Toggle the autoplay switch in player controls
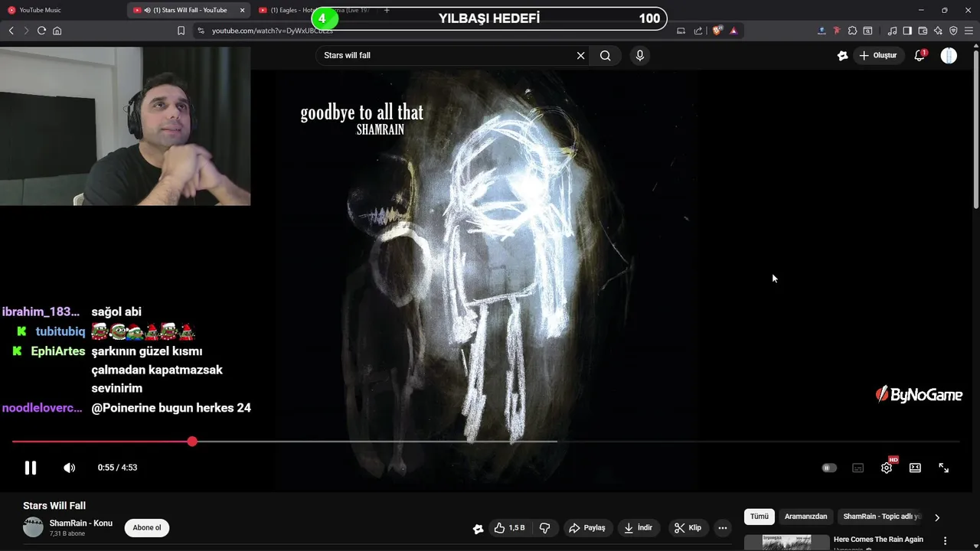Screen dimensions: 980x551 [829, 468]
